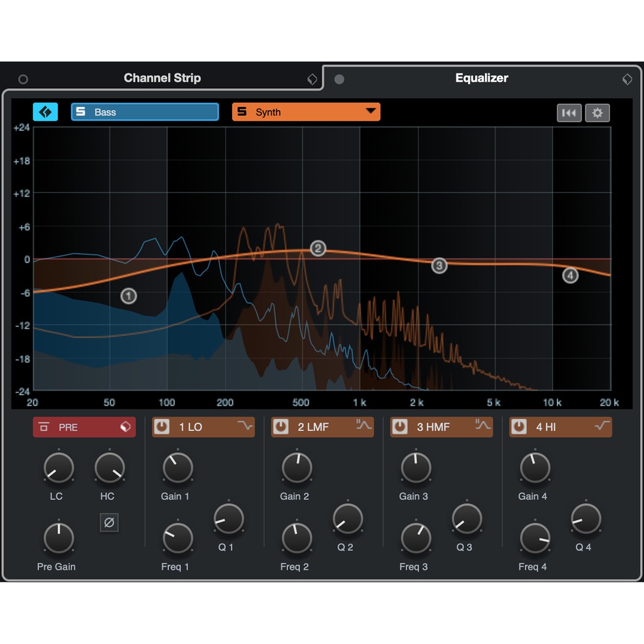This screenshot has height=644, width=644.
Task: Click the PRE section diamond icon
Action: (126, 427)
